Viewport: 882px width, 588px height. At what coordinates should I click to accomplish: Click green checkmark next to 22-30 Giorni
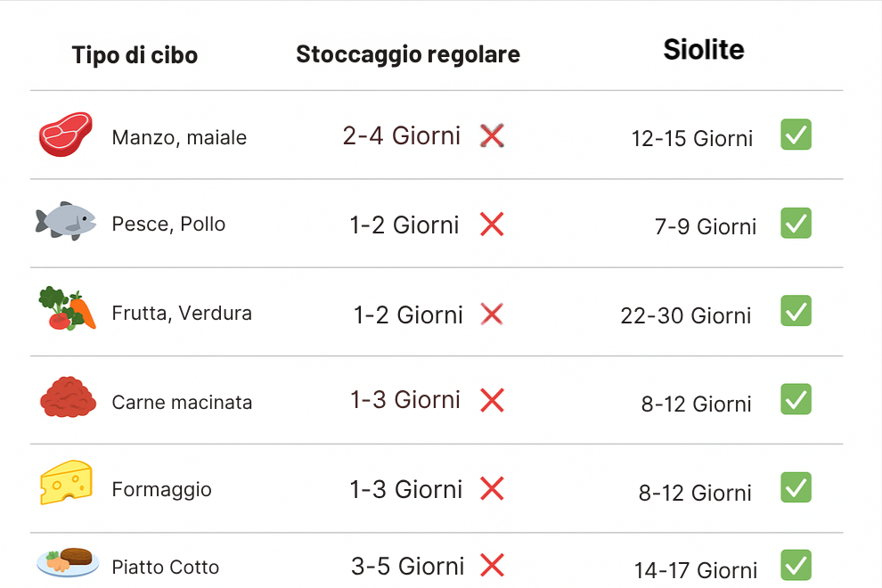tap(796, 311)
